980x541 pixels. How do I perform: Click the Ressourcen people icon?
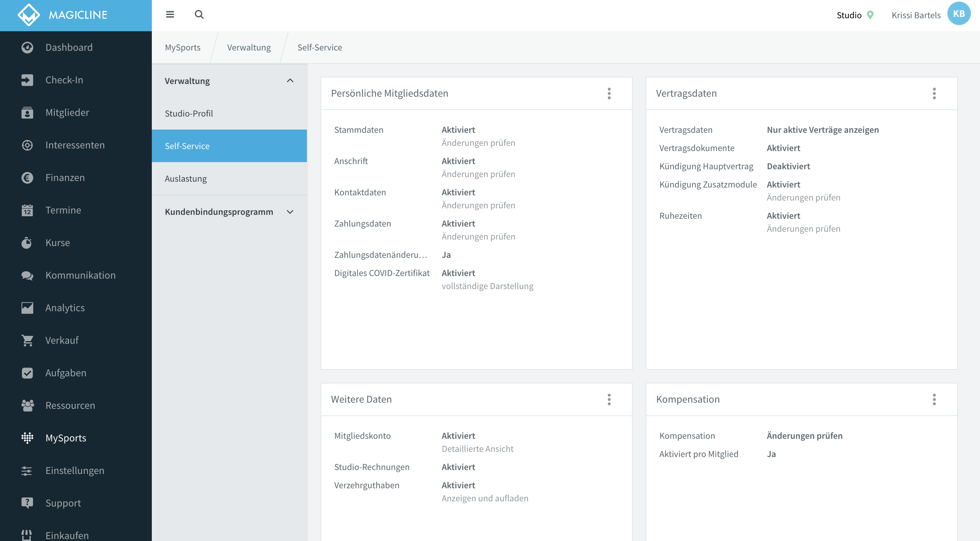(x=27, y=405)
